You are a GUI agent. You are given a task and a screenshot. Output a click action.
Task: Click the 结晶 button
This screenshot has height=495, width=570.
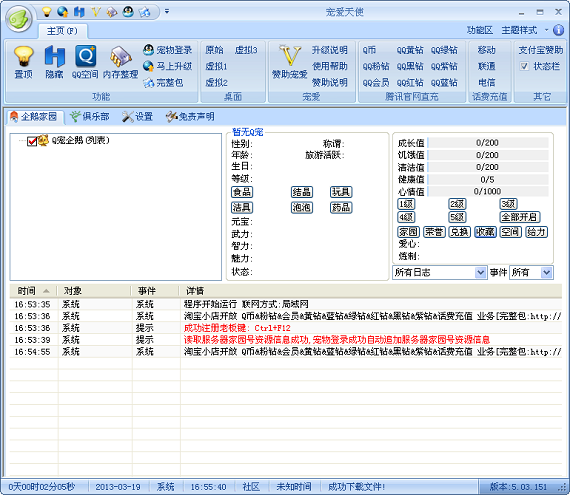click(302, 192)
